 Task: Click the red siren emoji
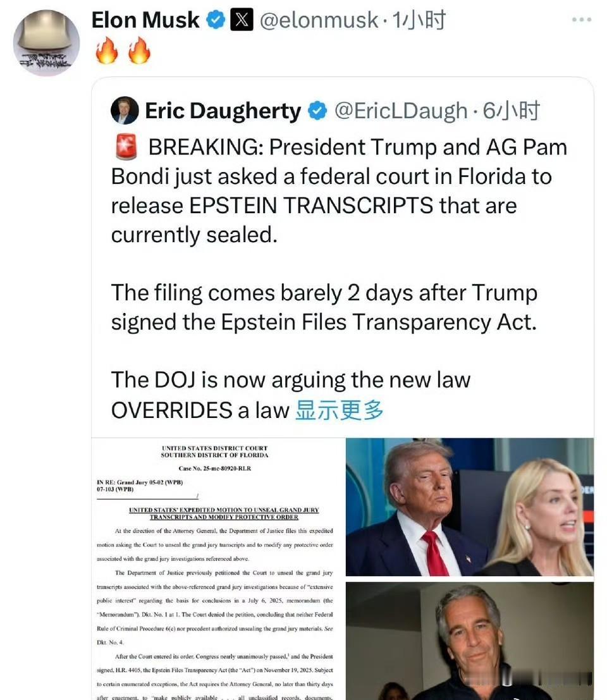[x=126, y=147]
